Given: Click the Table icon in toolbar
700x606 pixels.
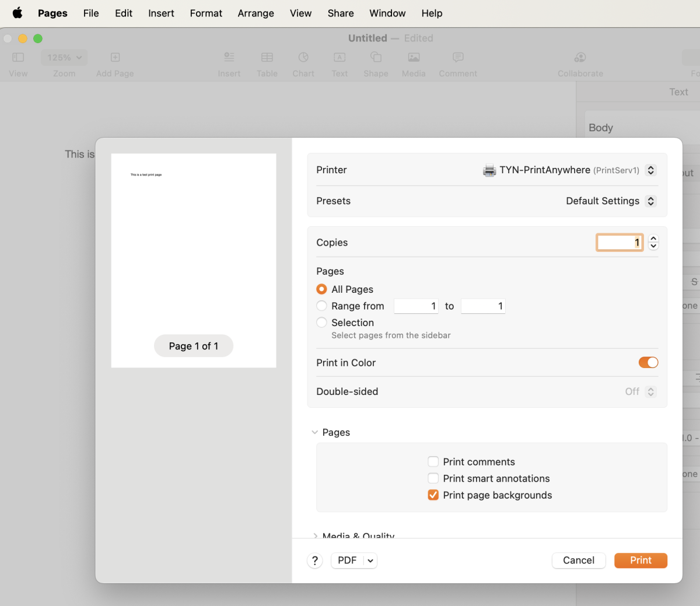Looking at the screenshot, I should coord(267,58).
